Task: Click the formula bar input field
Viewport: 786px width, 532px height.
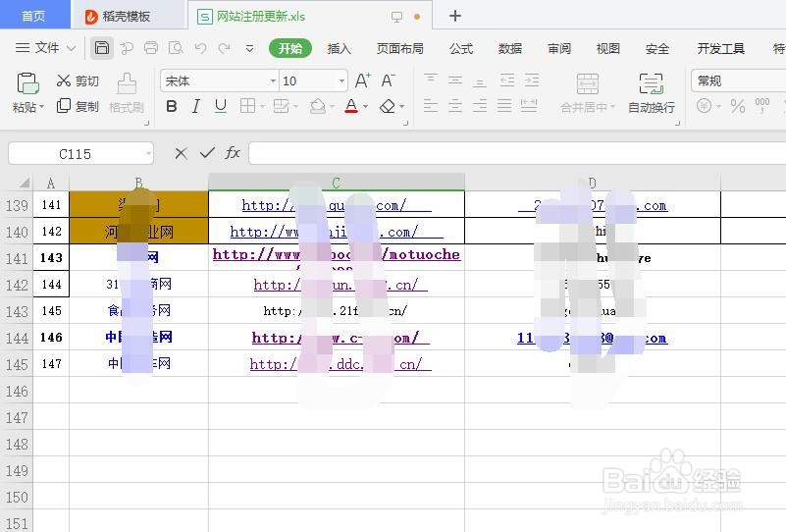Action: click(517, 153)
